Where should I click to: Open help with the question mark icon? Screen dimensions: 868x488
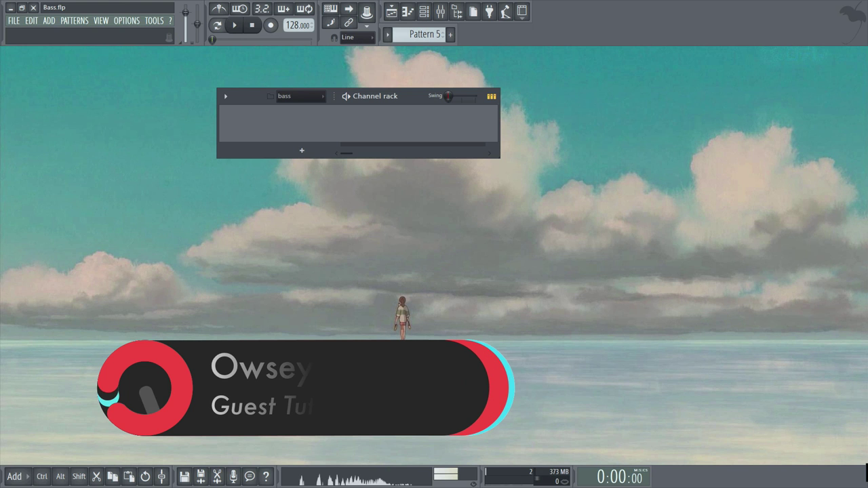pos(266,476)
